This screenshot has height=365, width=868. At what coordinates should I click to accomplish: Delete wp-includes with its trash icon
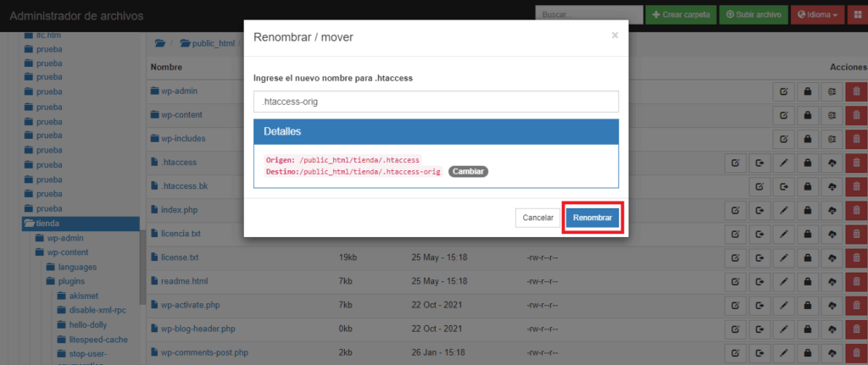pos(857,139)
